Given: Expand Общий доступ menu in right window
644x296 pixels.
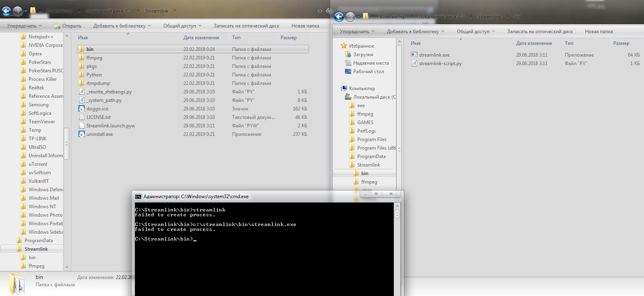Looking at the screenshot, I should [476, 32].
